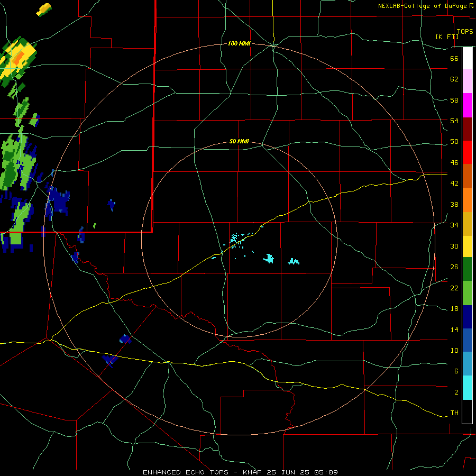Click the "100 NMI" range ring label
Image resolution: width=476 pixels, height=476 pixels.
point(239,44)
